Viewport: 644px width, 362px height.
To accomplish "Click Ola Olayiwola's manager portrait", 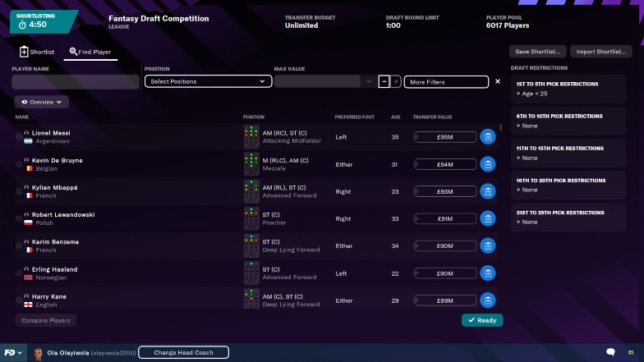I will pyautogui.click(x=38, y=353).
